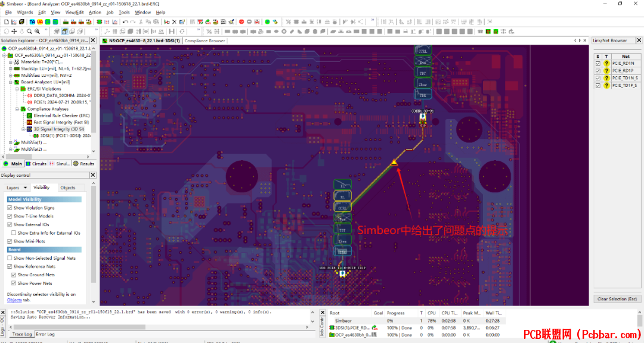This screenshot has height=343, width=644.
Task: Click the highlighted 3D view cube icon
Action: [64, 31]
